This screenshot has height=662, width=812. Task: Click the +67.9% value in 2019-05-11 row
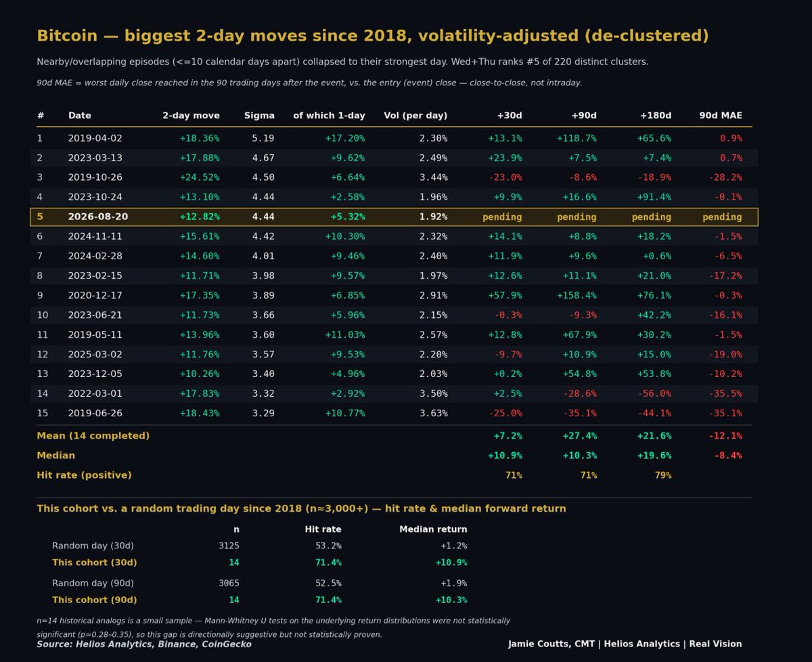(579, 334)
